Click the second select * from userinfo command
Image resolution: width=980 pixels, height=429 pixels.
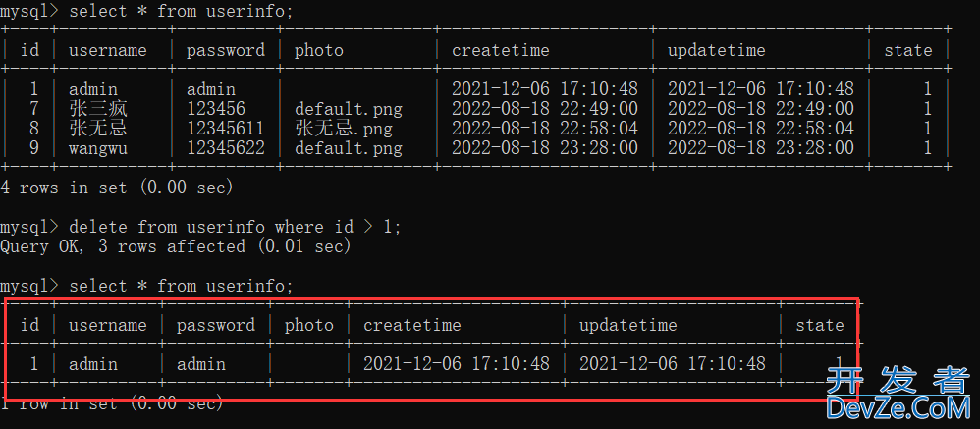click(x=181, y=286)
